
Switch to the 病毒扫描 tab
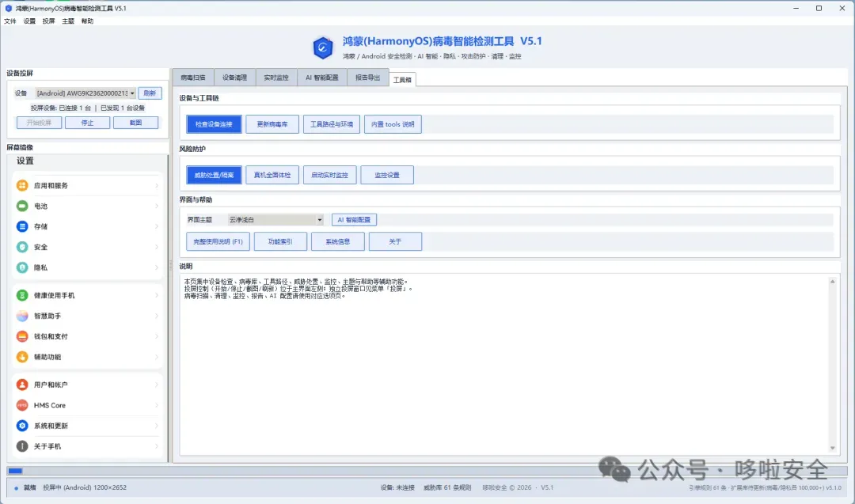click(x=193, y=78)
